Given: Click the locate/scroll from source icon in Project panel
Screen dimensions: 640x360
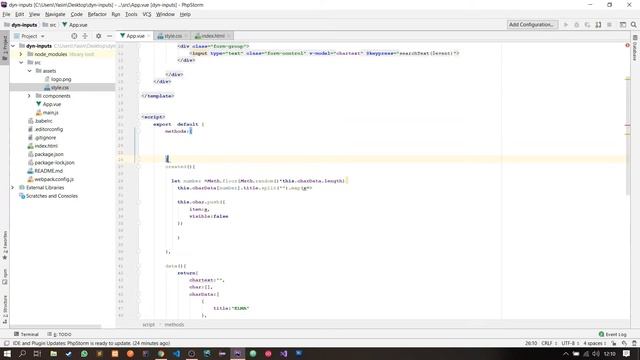Looking at the screenshot, I should pos(74,36).
